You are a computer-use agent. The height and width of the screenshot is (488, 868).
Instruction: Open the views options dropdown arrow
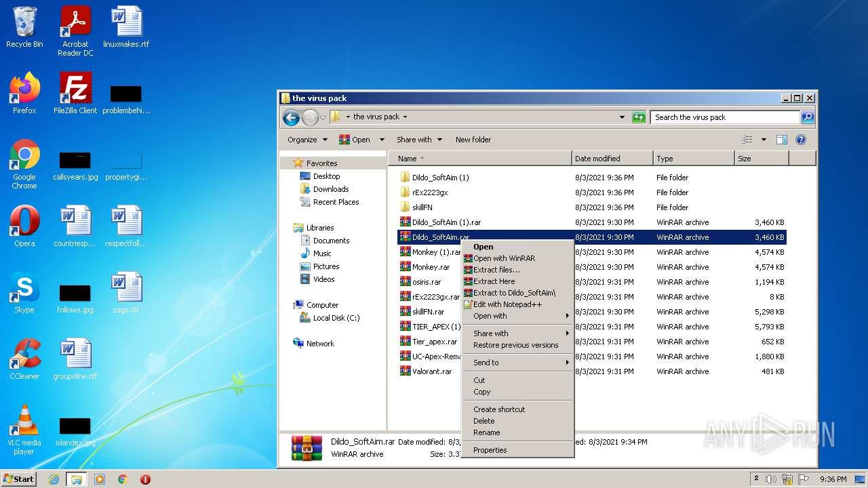point(764,140)
